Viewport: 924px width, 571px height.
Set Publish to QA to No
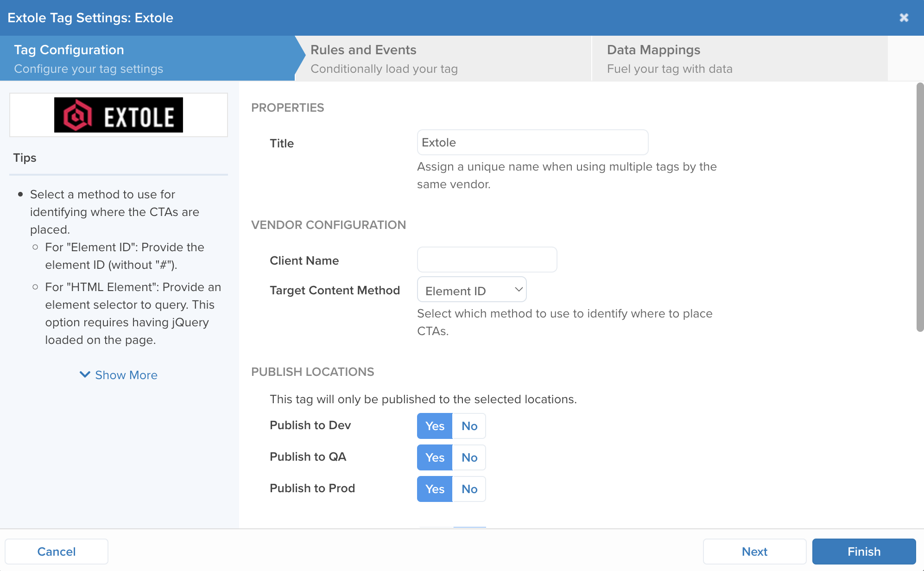point(469,457)
